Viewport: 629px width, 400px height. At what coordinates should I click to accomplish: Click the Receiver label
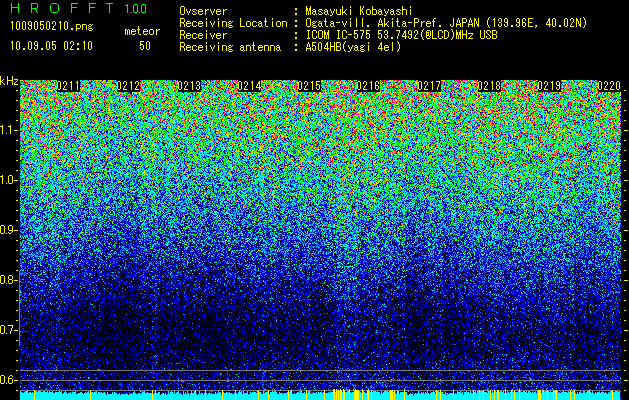pyautogui.click(x=203, y=35)
